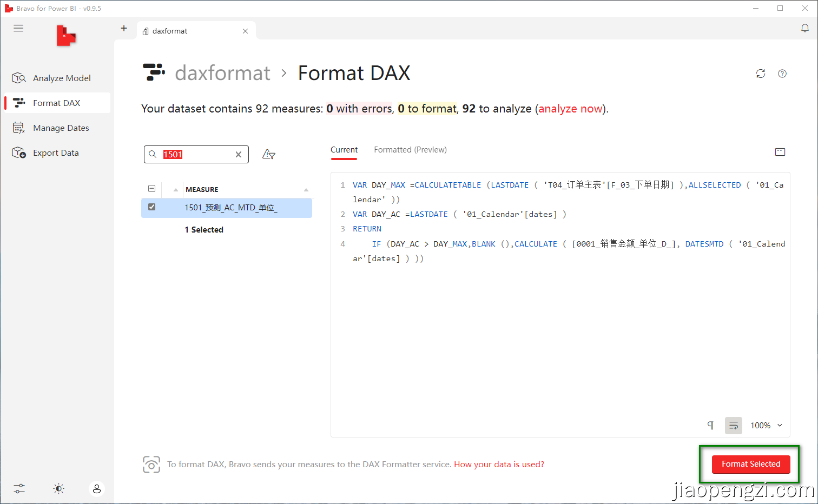
Task: Click the '1 Selected' status text
Action: [x=204, y=230]
